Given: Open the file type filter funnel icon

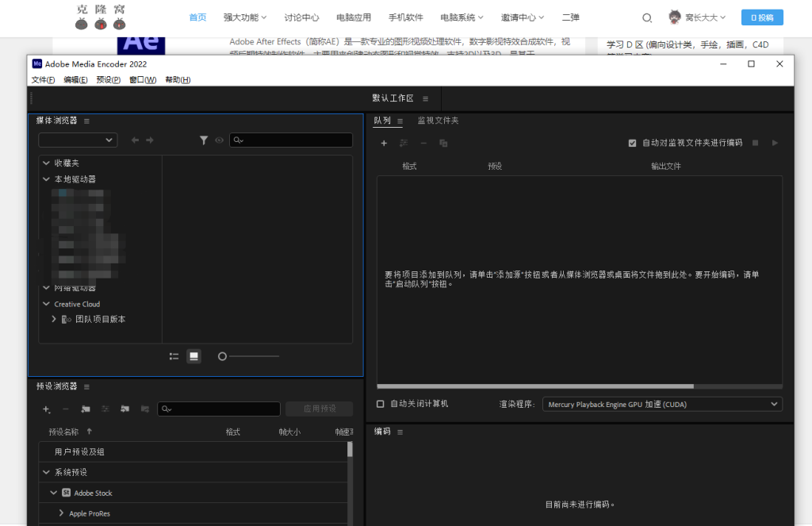Looking at the screenshot, I should point(204,140).
